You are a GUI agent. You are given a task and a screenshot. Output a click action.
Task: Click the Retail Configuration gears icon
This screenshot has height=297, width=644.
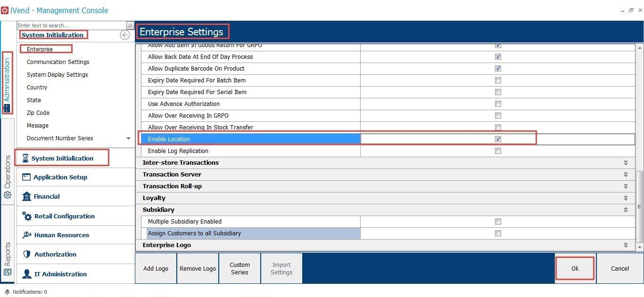click(x=27, y=216)
